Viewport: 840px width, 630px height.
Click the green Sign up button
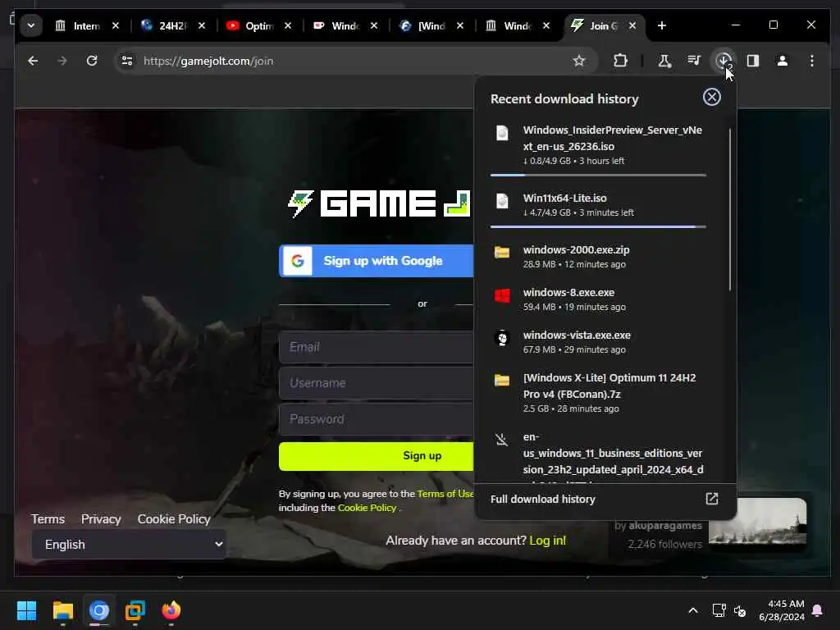[x=376, y=456]
